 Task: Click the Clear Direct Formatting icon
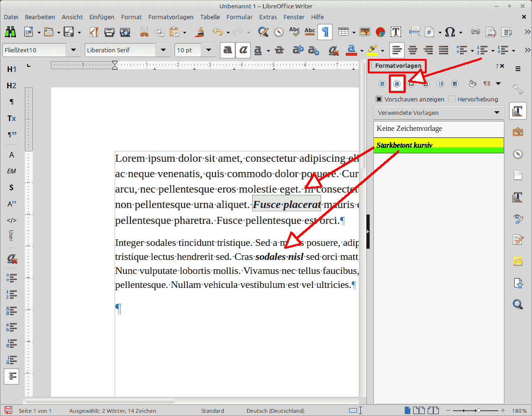tap(333, 50)
